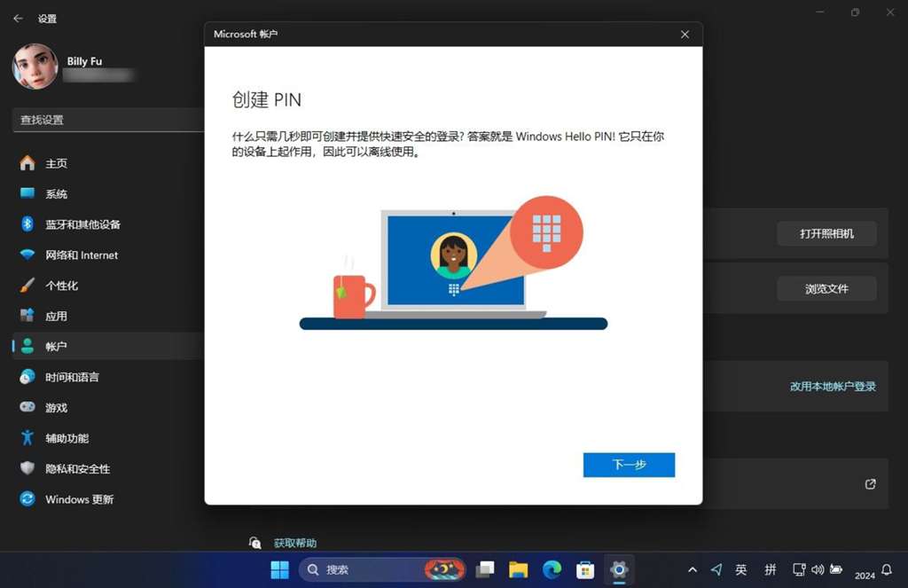
Task: Click the Settings gear in the taskbar
Action: click(x=619, y=570)
